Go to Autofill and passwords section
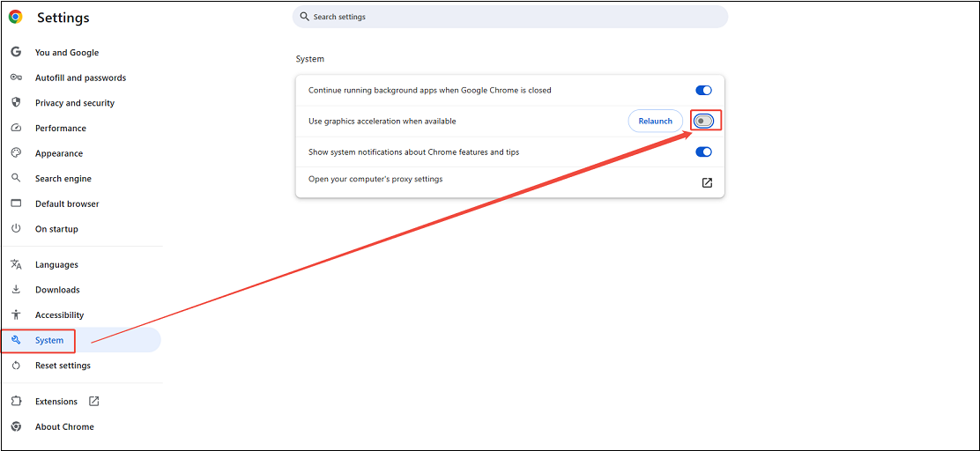 point(81,78)
